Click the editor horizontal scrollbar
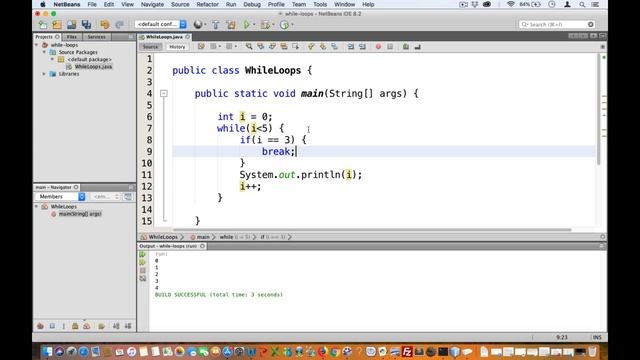The width and height of the screenshot is (640, 360). coord(372,230)
